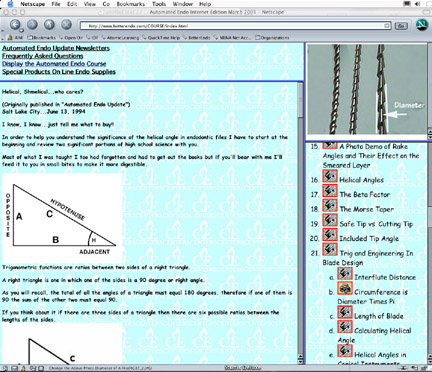
Task: Open Automated Endo Update Newsletters link
Action: pyautogui.click(x=56, y=48)
